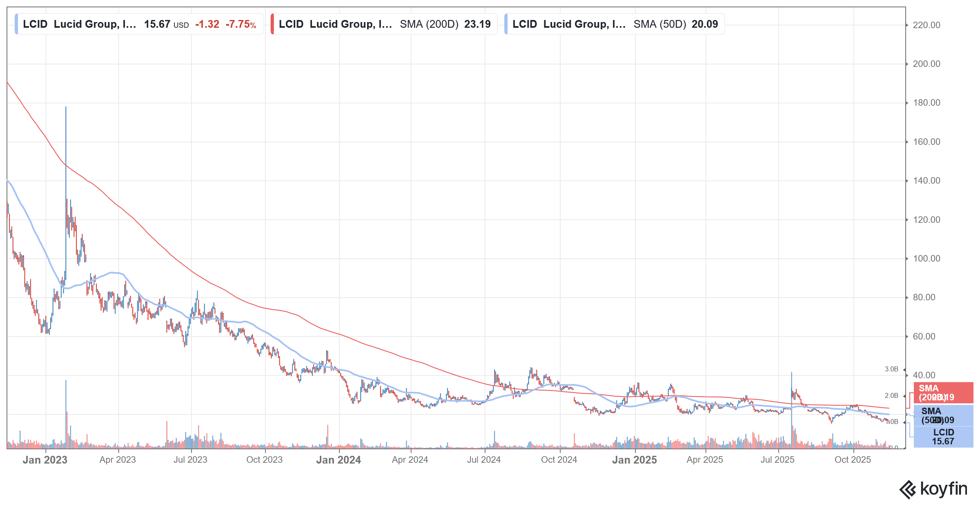Select the red SMA (200D) 23.19 axis badge
Viewport: 980px width, 506px height.
coord(943,393)
